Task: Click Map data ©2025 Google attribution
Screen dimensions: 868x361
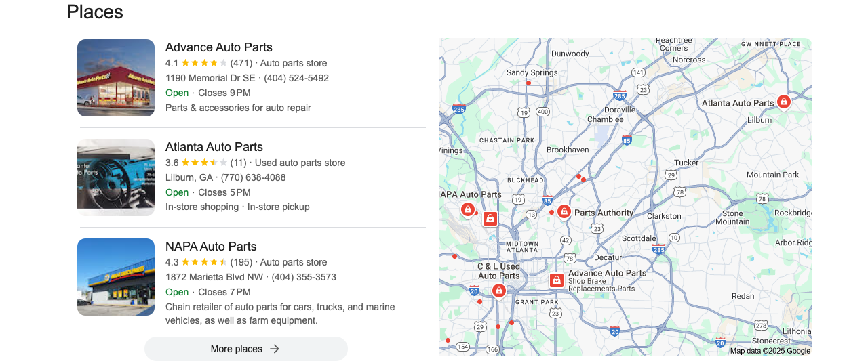Action: (x=770, y=351)
